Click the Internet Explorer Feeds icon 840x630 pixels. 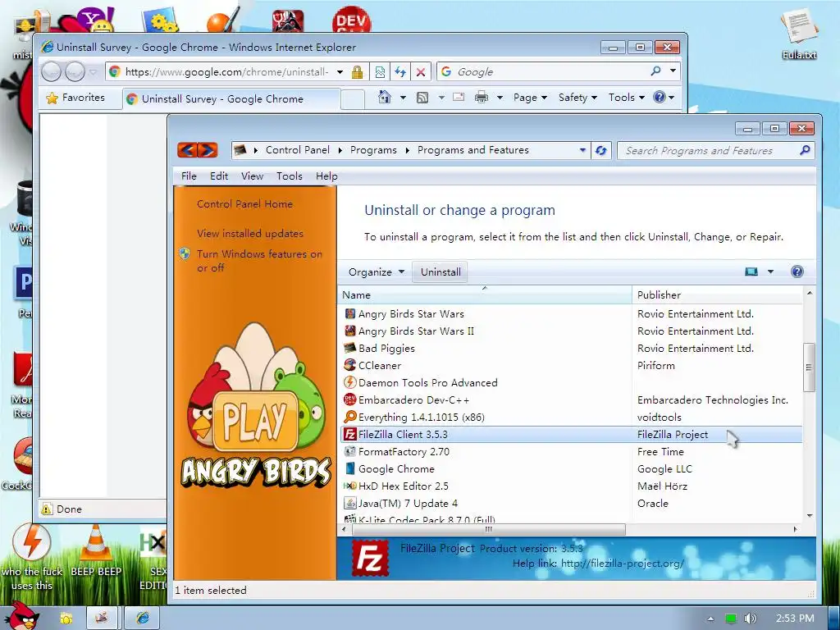click(x=422, y=98)
